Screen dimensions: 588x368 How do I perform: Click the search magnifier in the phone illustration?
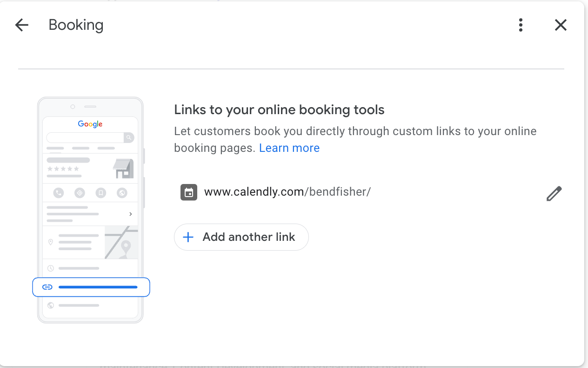[x=129, y=137]
